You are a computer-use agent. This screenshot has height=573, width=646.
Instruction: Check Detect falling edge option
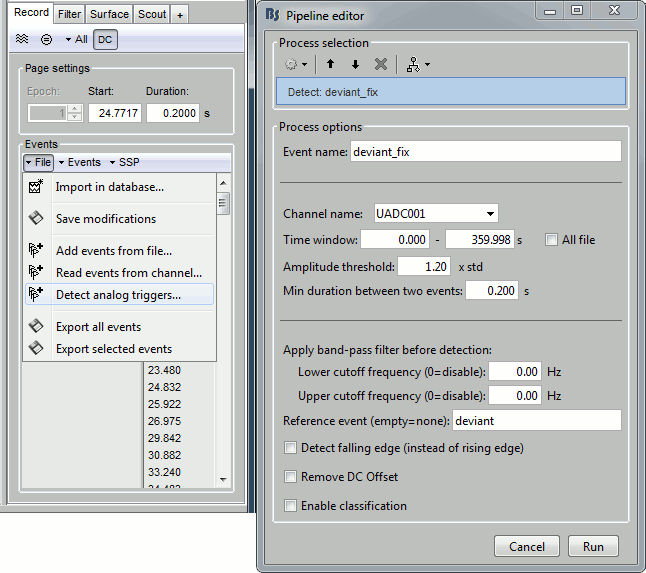coord(291,448)
